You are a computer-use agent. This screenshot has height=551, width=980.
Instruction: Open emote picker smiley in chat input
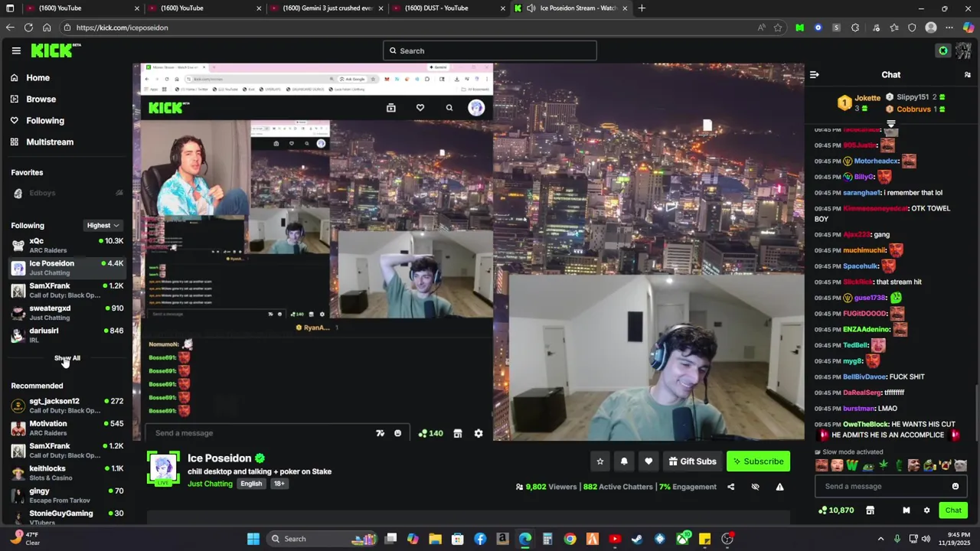955,487
